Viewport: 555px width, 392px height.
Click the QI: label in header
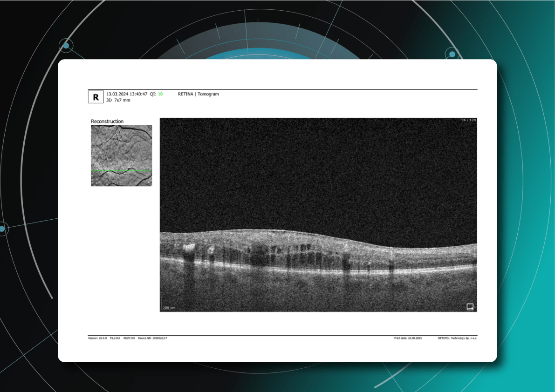click(x=153, y=94)
